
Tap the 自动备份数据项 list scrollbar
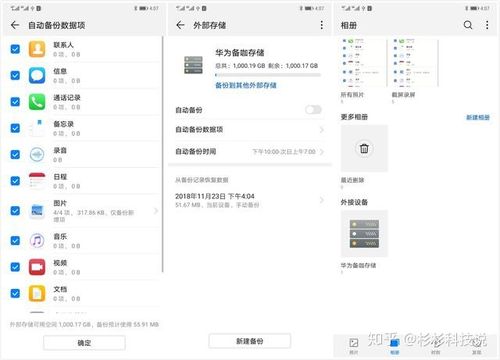coord(162,154)
